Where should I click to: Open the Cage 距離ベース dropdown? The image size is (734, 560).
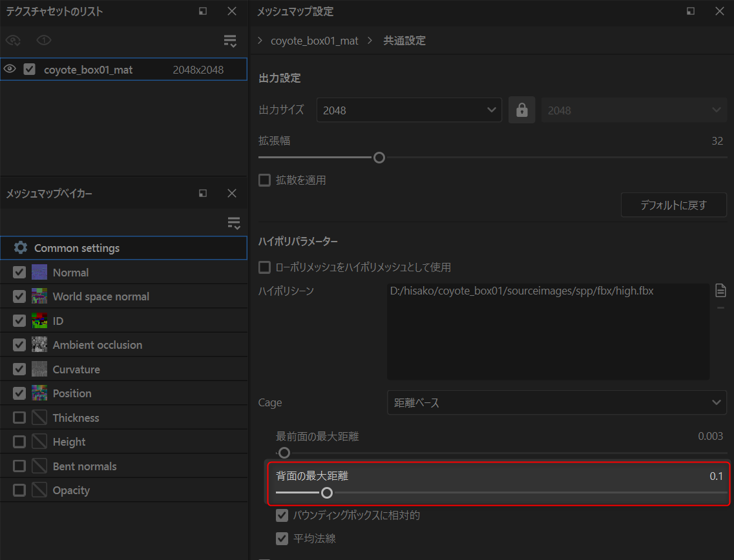tap(556, 402)
